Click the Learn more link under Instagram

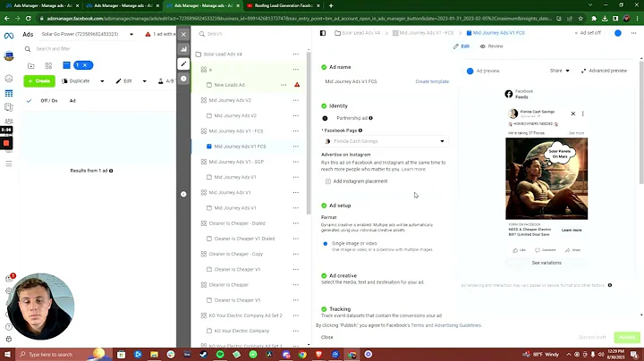[414, 170]
